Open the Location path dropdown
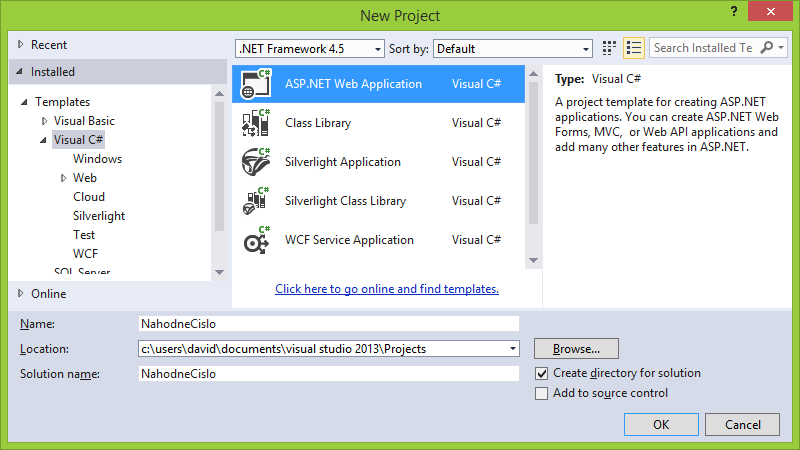This screenshot has height=450, width=800. click(x=513, y=349)
